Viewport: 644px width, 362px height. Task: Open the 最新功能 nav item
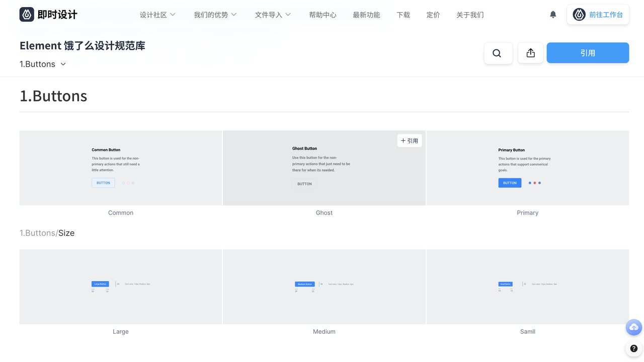point(366,15)
